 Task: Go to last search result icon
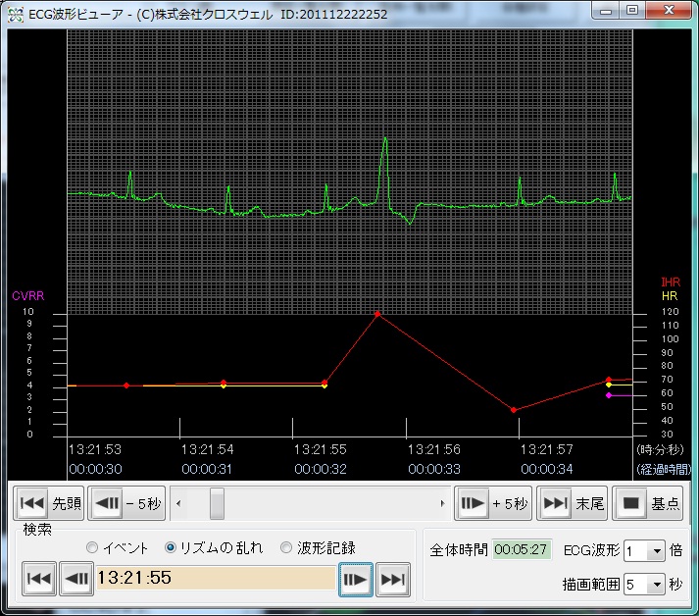[x=392, y=579]
